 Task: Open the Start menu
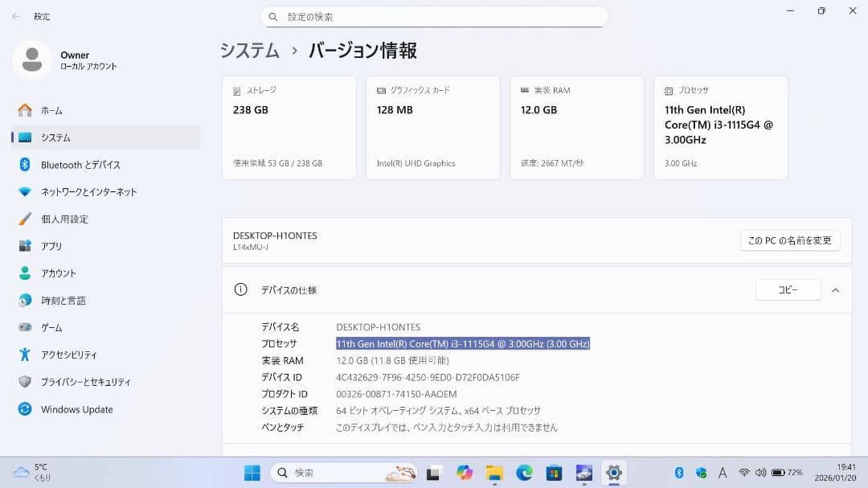[252, 473]
